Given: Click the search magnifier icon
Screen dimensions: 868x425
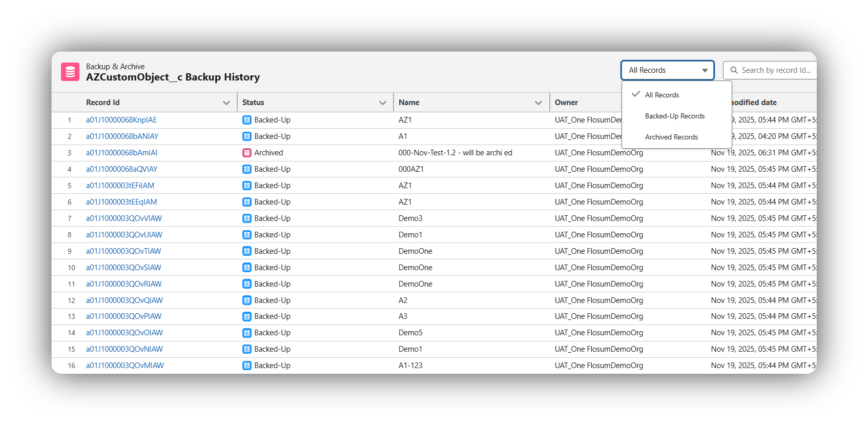Looking at the screenshot, I should coord(734,70).
